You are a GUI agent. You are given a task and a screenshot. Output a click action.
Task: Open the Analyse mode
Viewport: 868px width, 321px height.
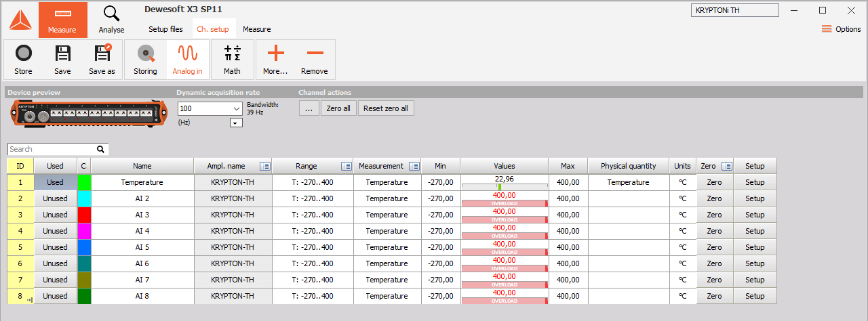click(x=111, y=20)
